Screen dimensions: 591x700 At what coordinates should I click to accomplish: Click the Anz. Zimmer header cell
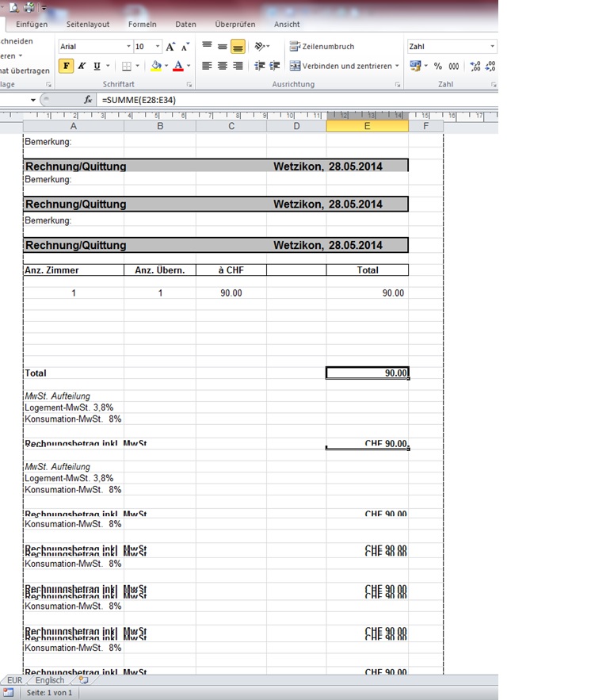point(74,270)
